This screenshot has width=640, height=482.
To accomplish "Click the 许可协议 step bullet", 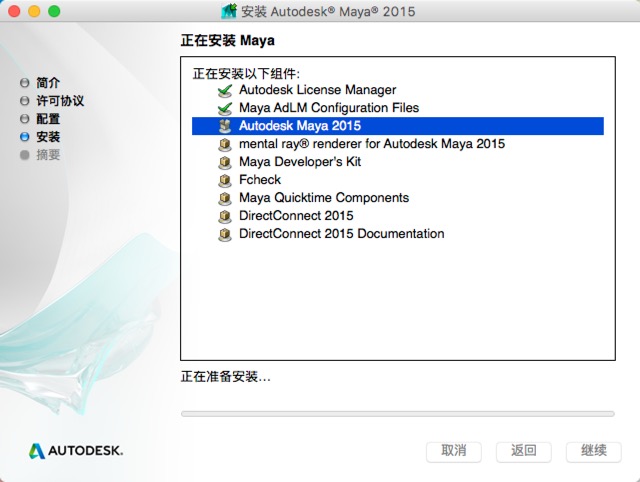I will click(x=24, y=101).
